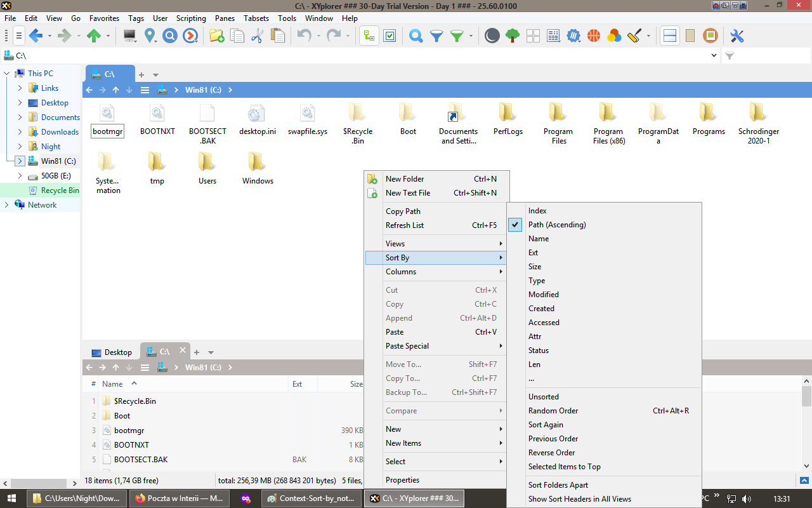
Task: Expand the Documents folder in tree
Action: pyautogui.click(x=20, y=117)
